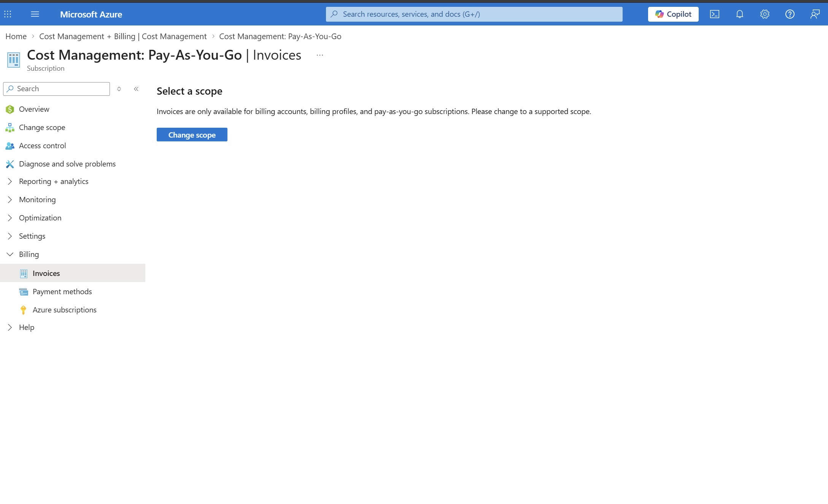Image resolution: width=828 pixels, height=504 pixels.
Task: Open the feedback person icon
Action: coord(815,14)
